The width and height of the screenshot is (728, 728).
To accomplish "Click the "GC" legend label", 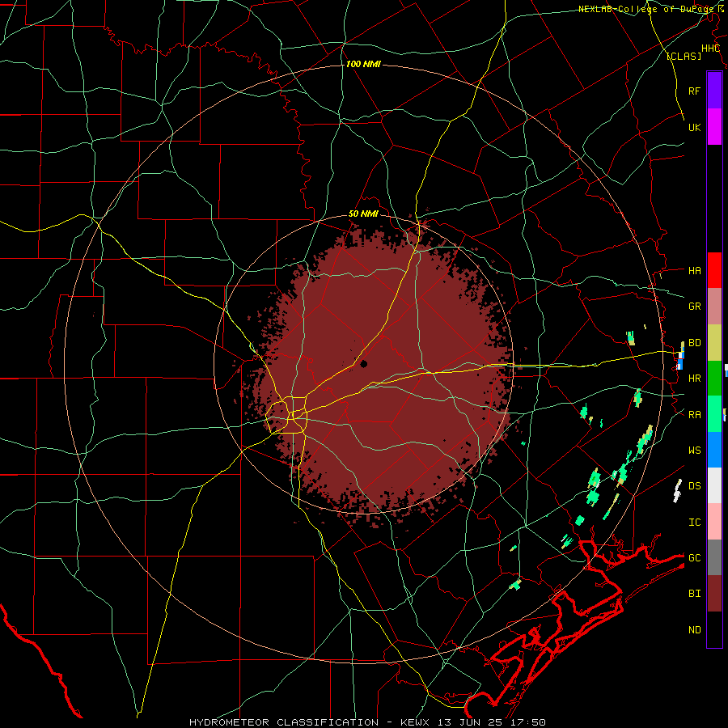I will click(x=694, y=558).
